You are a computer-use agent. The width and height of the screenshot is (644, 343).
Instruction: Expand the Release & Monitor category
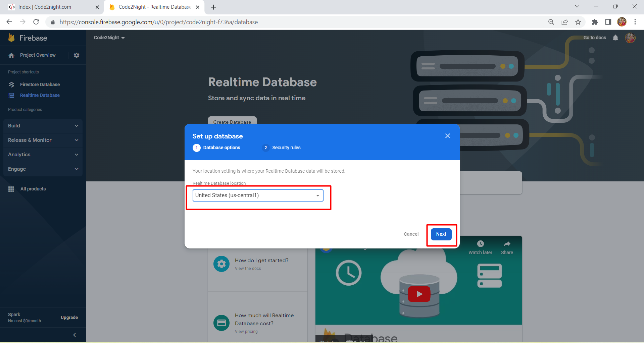(43, 140)
